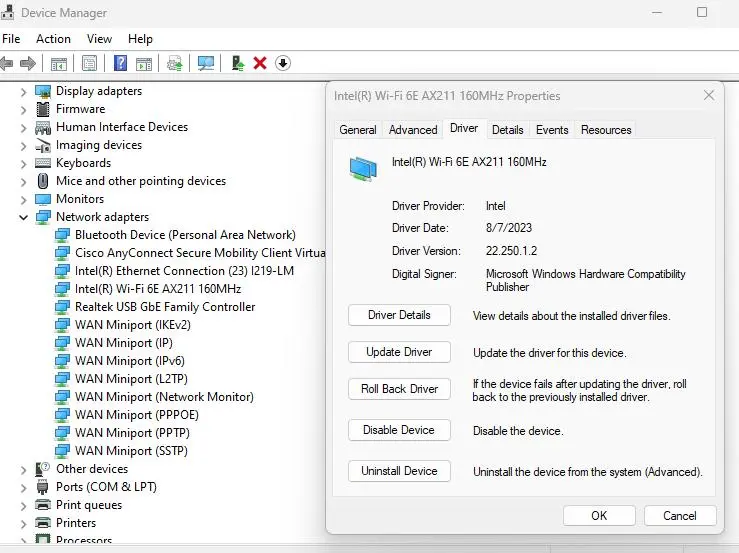Click the Uninstall Device button
739x553 pixels.
(399, 471)
